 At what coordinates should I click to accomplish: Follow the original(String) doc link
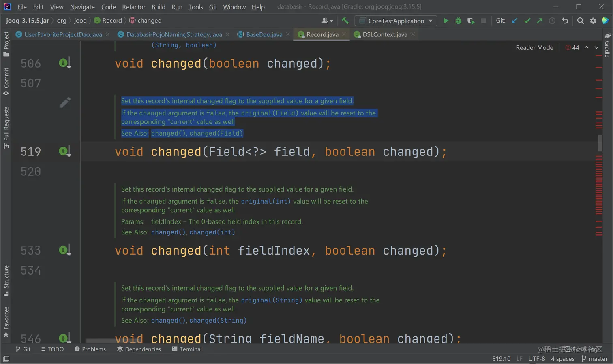[x=272, y=300]
